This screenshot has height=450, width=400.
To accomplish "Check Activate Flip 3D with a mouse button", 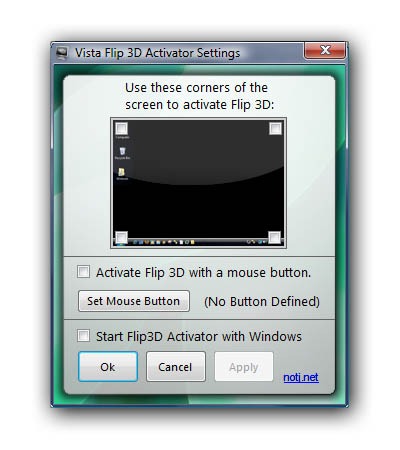I will point(83,272).
